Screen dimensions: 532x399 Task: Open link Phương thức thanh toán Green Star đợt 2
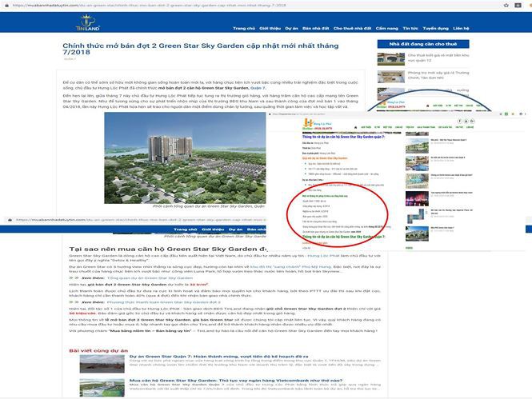(164, 302)
